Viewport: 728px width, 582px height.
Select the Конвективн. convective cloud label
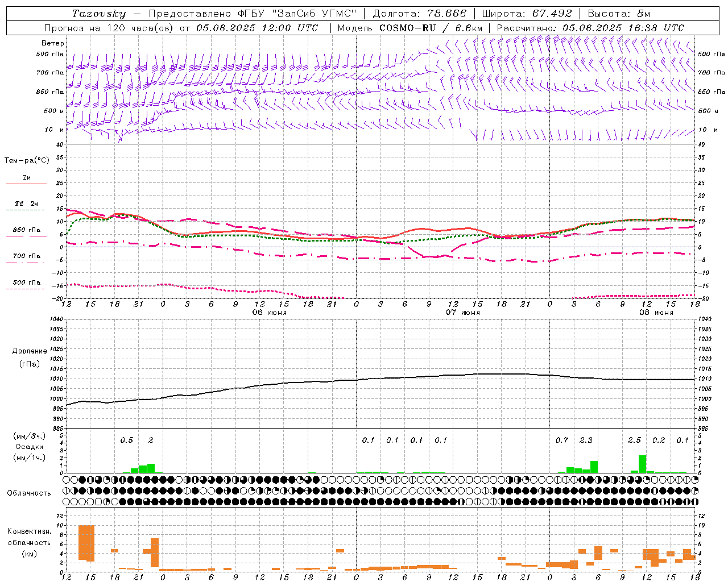tap(29, 531)
